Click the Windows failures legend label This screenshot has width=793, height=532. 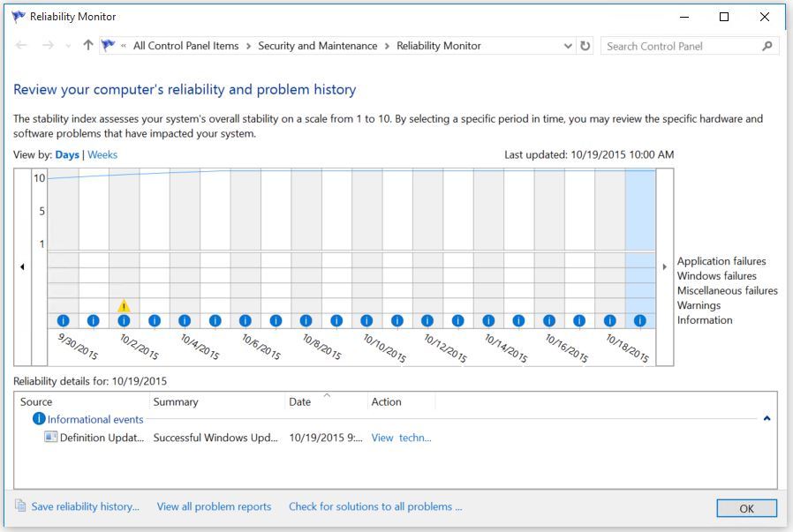717,276
